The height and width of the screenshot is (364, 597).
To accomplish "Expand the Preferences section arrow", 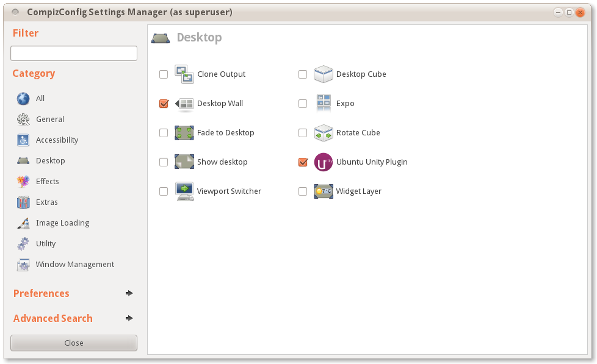I will pos(129,293).
